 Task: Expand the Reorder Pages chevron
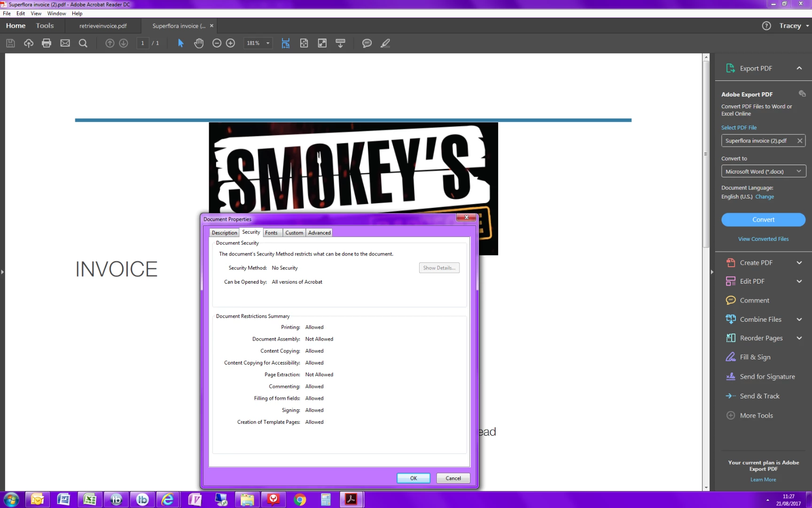(x=799, y=338)
